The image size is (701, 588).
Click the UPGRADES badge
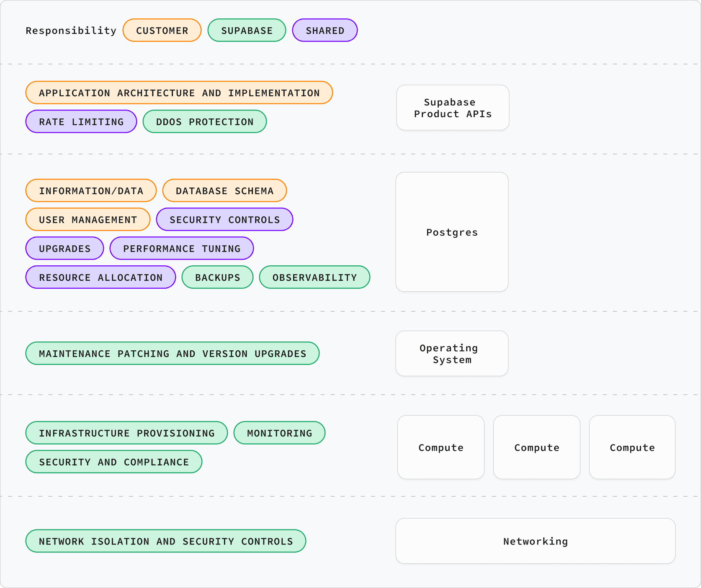click(64, 248)
